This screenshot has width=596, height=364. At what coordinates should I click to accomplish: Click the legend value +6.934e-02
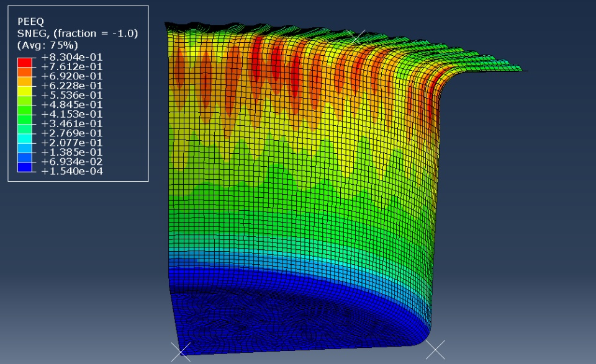[x=72, y=162]
